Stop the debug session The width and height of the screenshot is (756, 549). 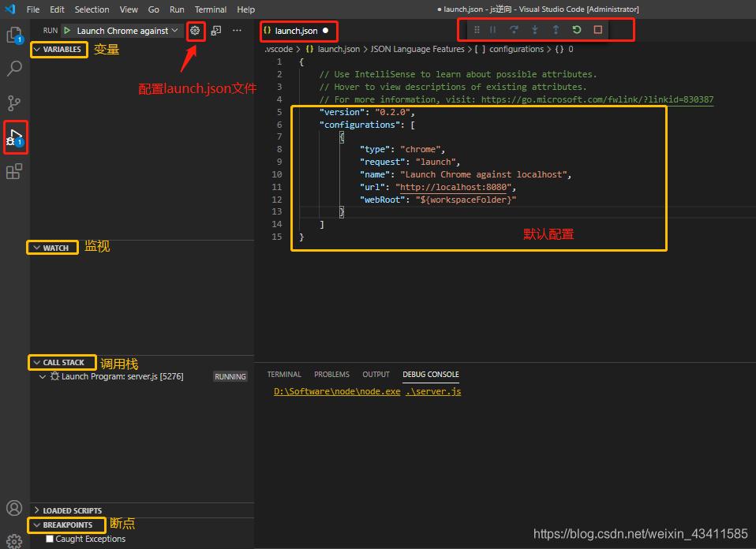tap(598, 30)
